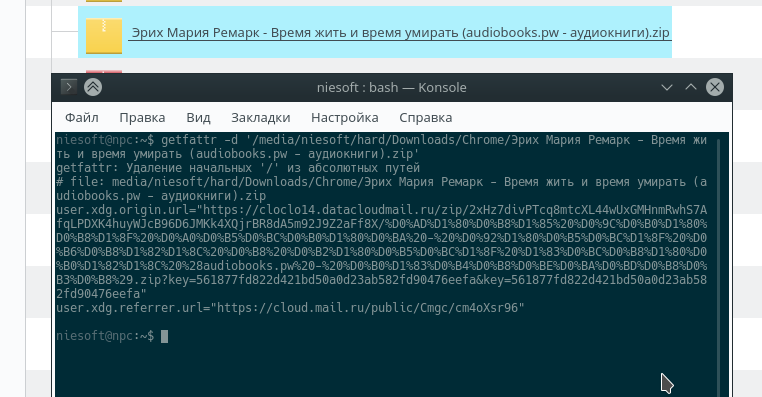
Task: Click the 'niesoft : bash — Konsole' title bar
Action: pos(391,87)
